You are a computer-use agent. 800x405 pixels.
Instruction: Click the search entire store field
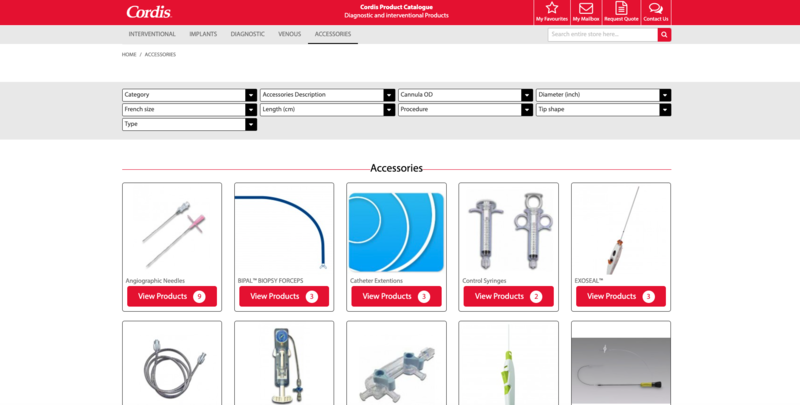point(603,35)
